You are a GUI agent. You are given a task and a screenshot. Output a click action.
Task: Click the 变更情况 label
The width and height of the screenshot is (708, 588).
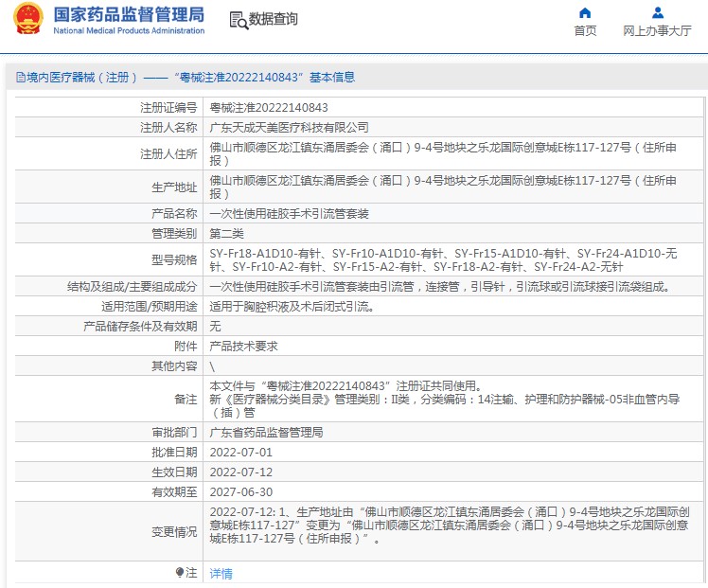pos(174,532)
